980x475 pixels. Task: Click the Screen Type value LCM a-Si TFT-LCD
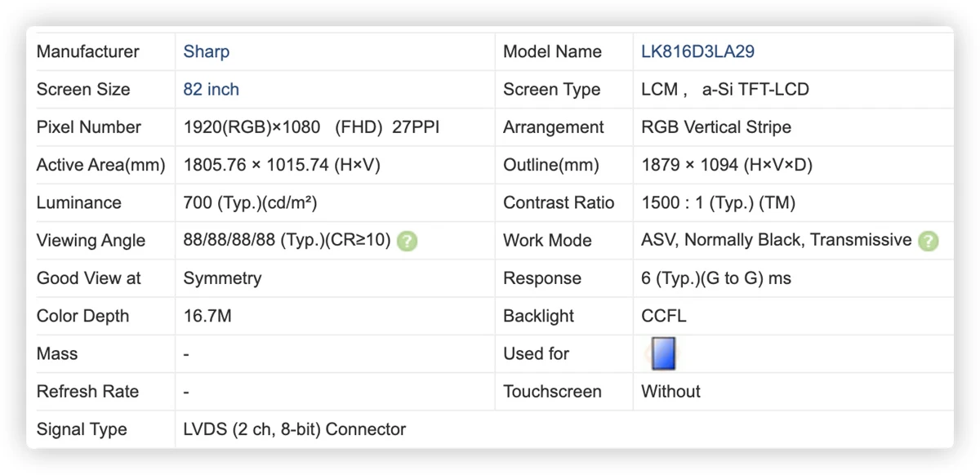[725, 90]
